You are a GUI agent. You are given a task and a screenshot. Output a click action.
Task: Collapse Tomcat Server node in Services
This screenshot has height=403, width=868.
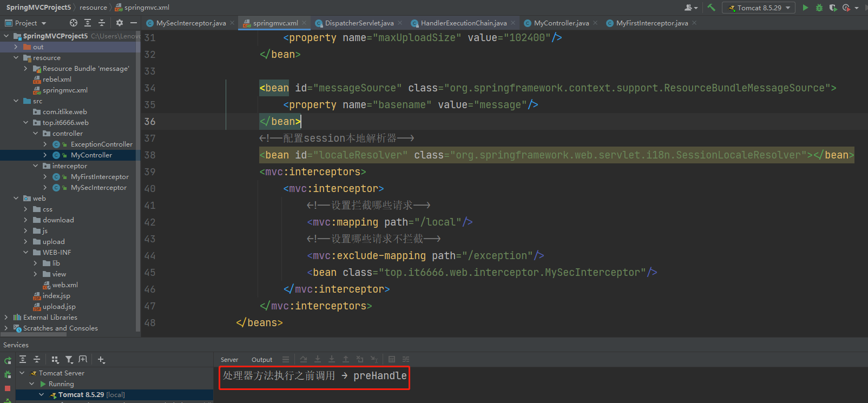22,373
